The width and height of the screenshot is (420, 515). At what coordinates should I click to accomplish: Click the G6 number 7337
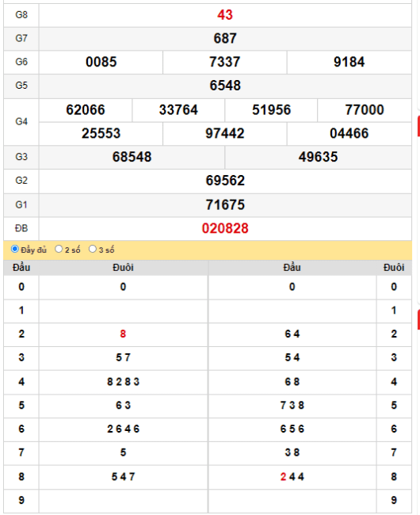pos(225,62)
